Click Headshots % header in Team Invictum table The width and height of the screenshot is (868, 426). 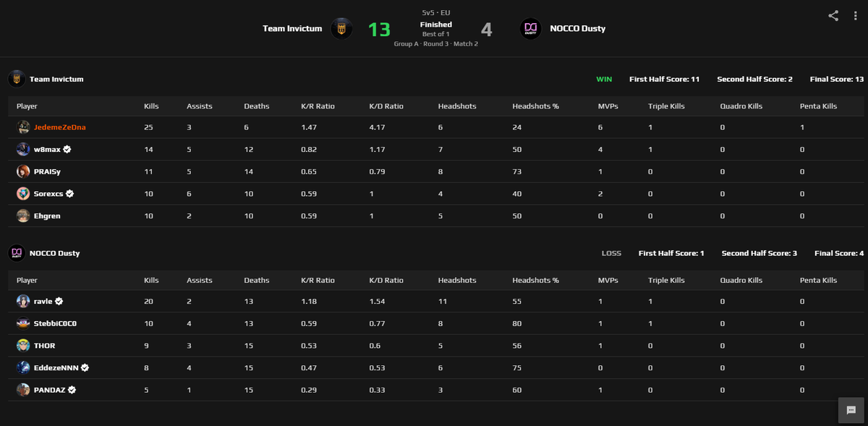(536, 106)
